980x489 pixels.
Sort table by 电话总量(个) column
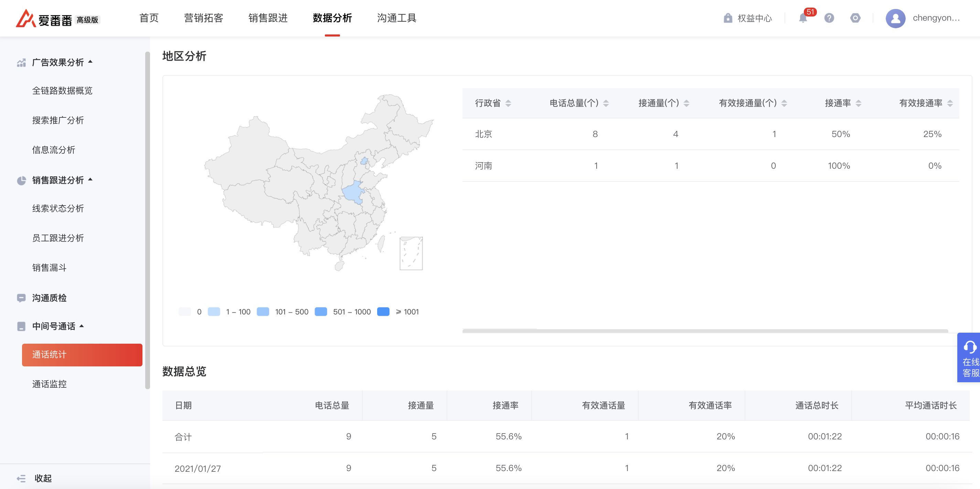pos(606,103)
